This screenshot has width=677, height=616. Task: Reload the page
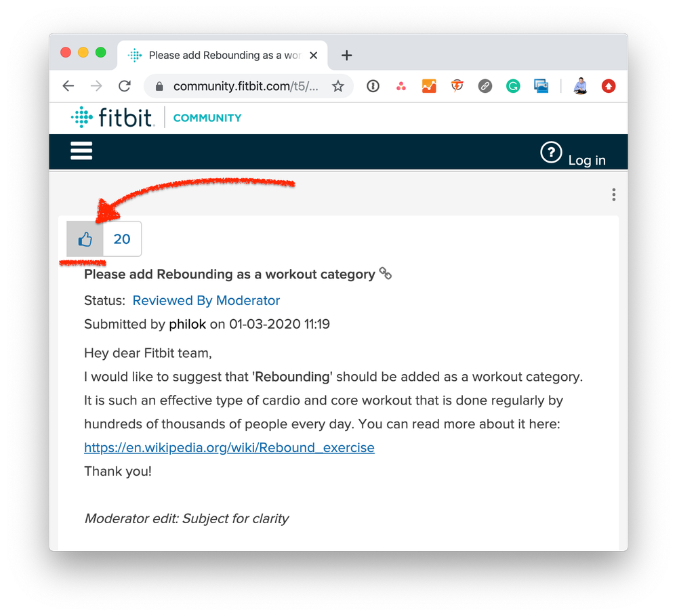125,86
